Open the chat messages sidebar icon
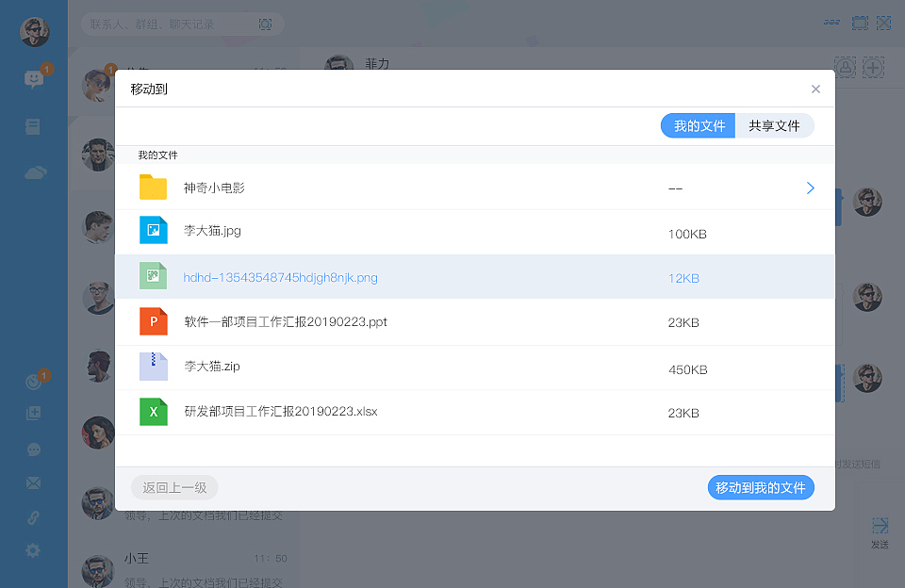This screenshot has width=905, height=588. pyautogui.click(x=34, y=79)
